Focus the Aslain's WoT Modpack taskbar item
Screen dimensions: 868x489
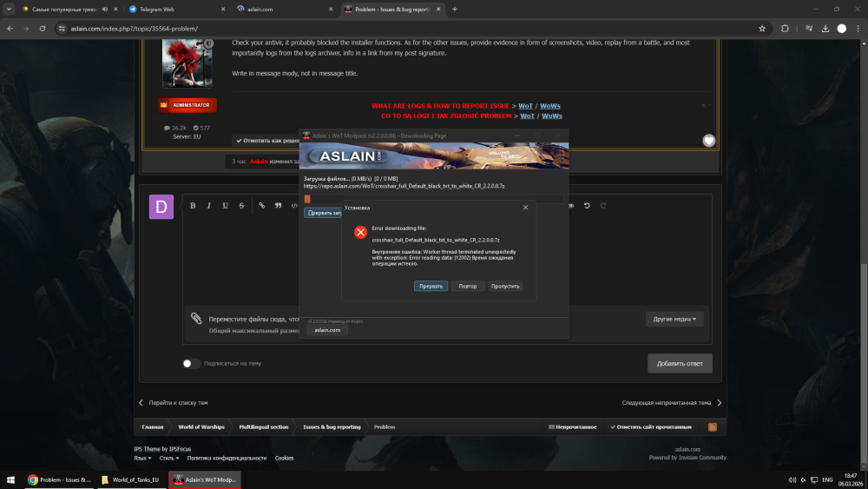[204, 479]
